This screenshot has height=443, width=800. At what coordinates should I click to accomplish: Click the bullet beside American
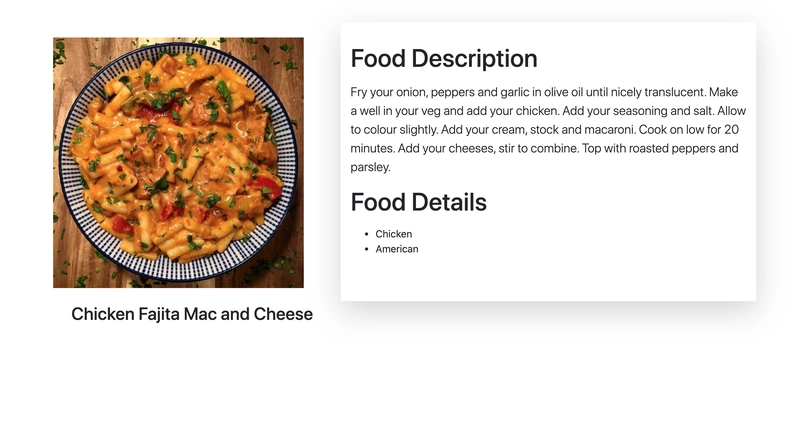[x=367, y=249]
